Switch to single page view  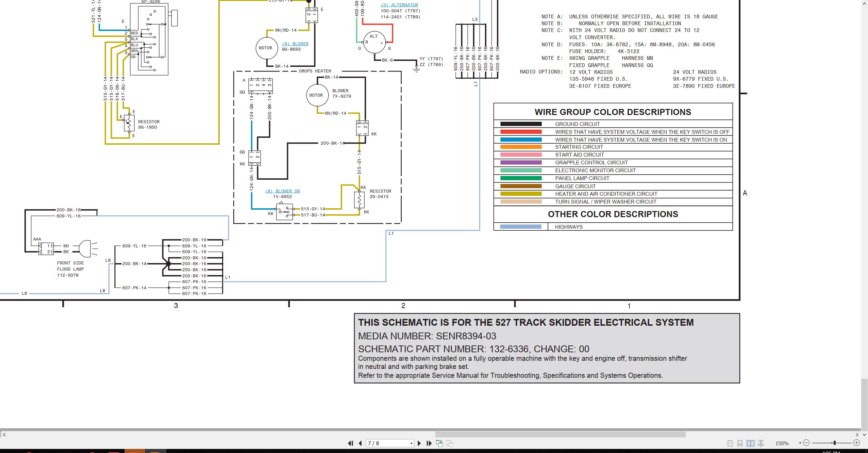[x=730, y=443]
